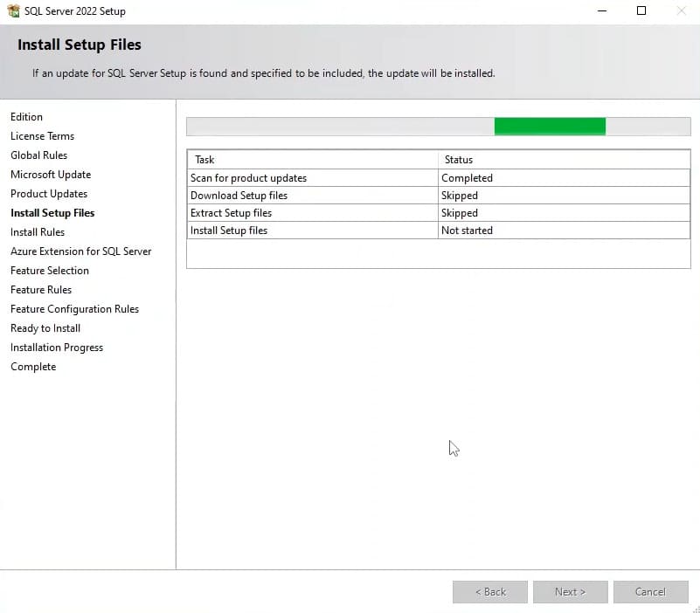Maximize the SQL Server Setup window
The width and height of the screenshot is (700, 613).
click(641, 11)
